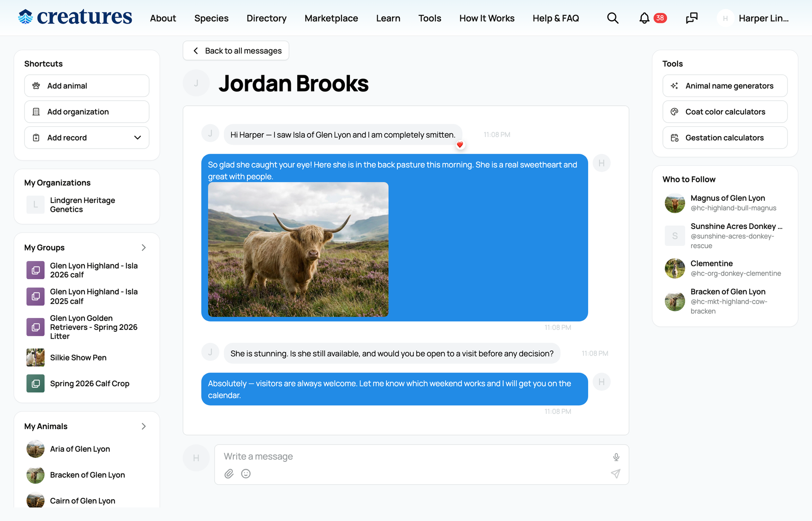
Task: Open Animal name generators tool
Action: click(725, 86)
